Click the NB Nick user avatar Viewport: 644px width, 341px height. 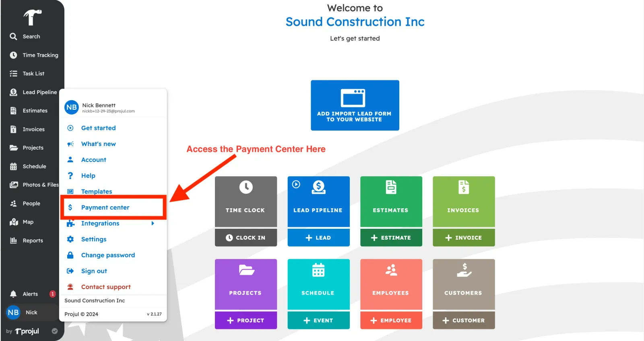pos(13,312)
